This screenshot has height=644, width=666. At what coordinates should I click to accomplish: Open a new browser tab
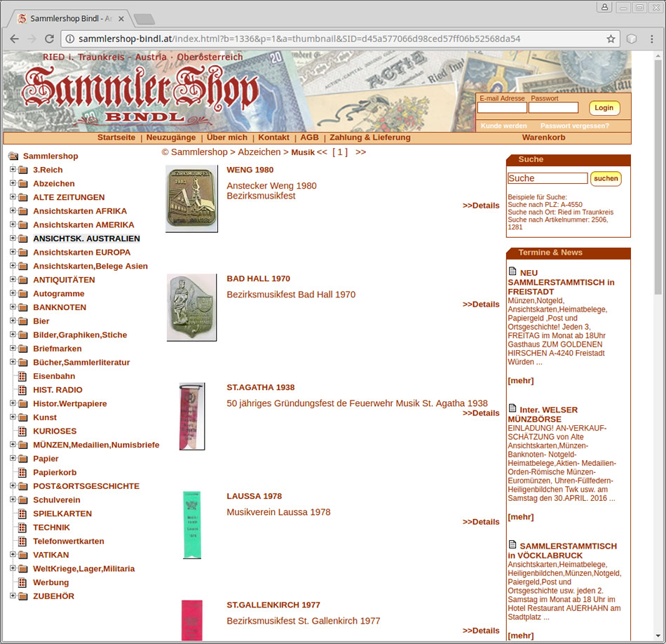click(144, 19)
